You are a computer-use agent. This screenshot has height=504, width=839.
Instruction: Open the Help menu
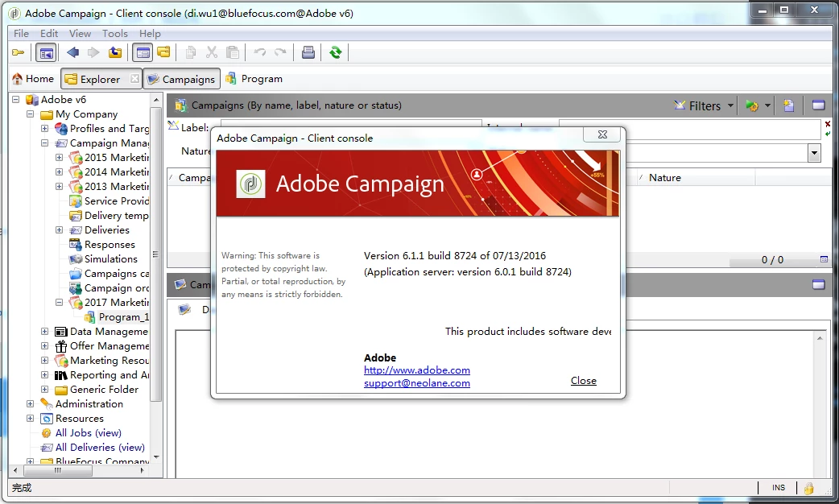150,33
